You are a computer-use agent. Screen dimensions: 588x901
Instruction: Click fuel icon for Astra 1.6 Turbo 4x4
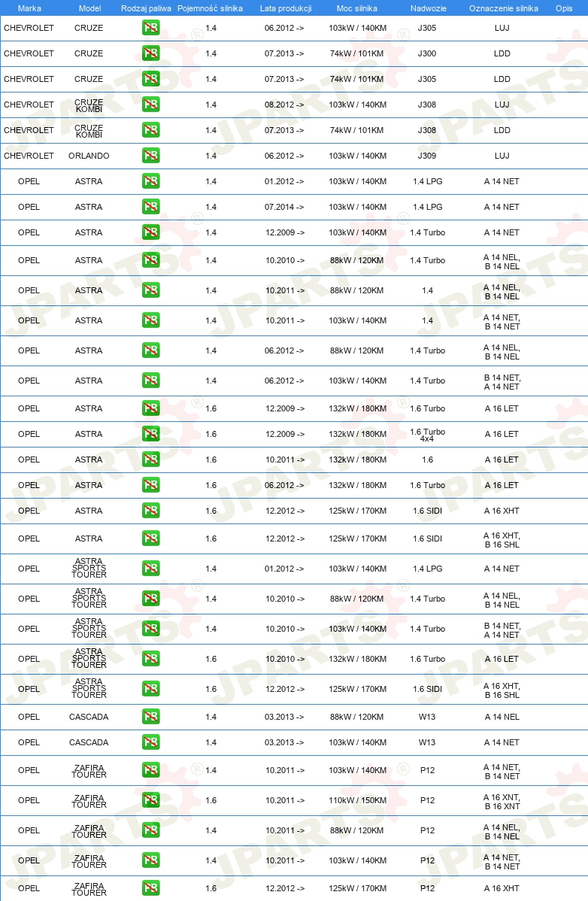(x=151, y=434)
